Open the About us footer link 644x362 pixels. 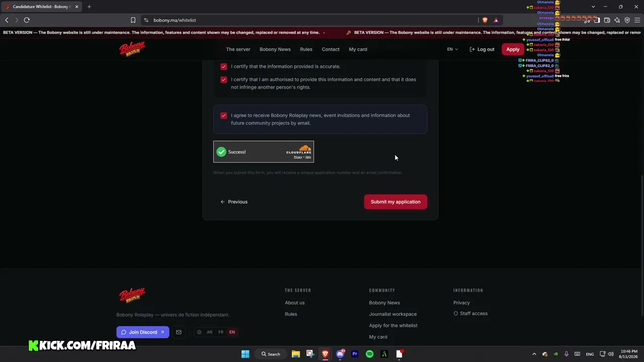pos(295,303)
